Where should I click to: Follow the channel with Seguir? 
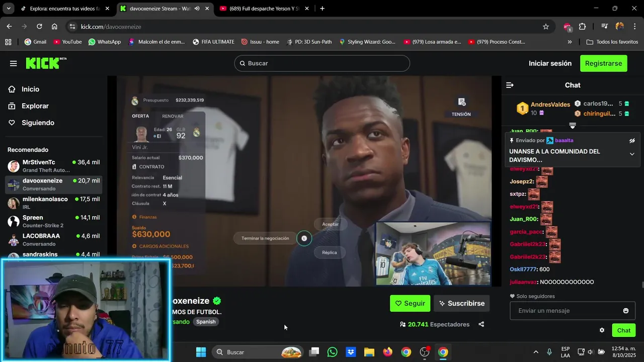pyautogui.click(x=410, y=303)
